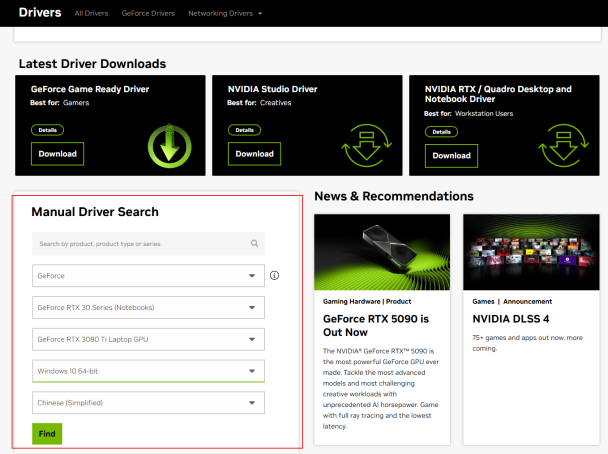The width and height of the screenshot is (608, 454).
Task: Click the RTX / Quadro driver download icon
Action: (564, 145)
